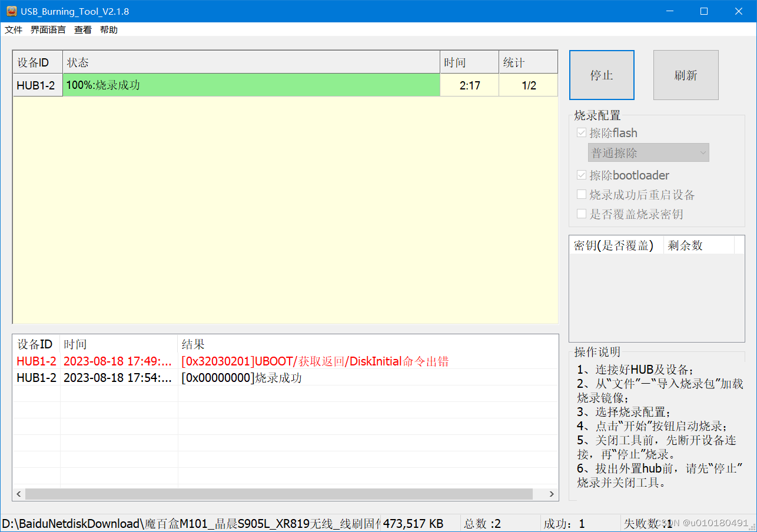Click the 设备ID header in the log list
Viewport: 757px width, 532px height.
(x=36, y=344)
